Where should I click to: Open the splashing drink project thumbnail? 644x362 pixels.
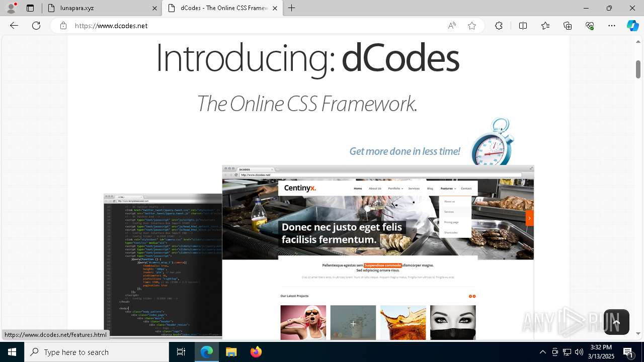click(x=403, y=322)
